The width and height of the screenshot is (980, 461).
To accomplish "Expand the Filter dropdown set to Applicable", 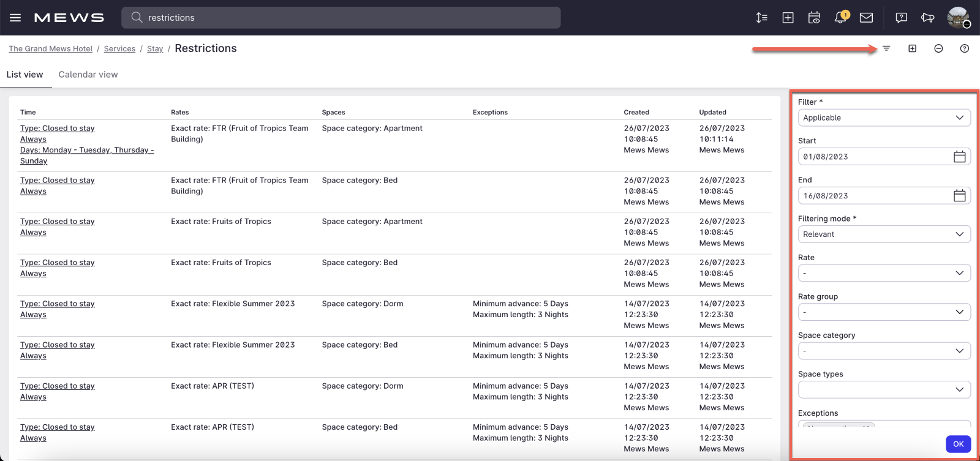I will click(884, 118).
